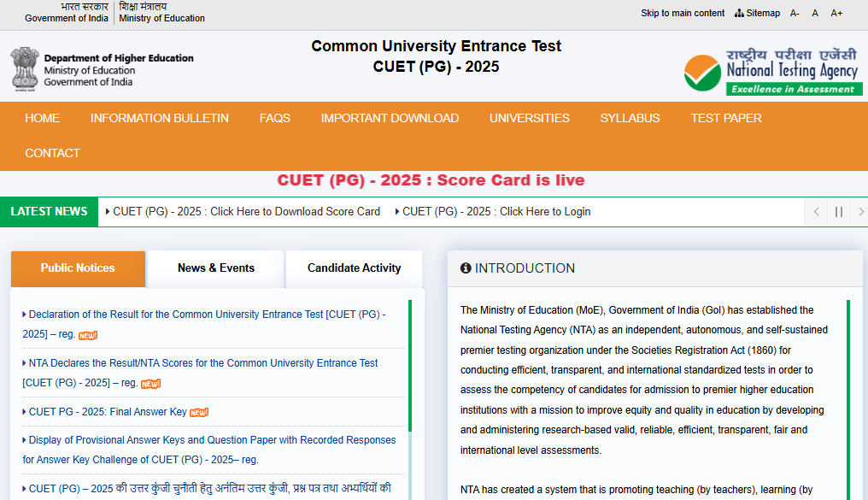Go to previous news ticker item

[x=817, y=212]
